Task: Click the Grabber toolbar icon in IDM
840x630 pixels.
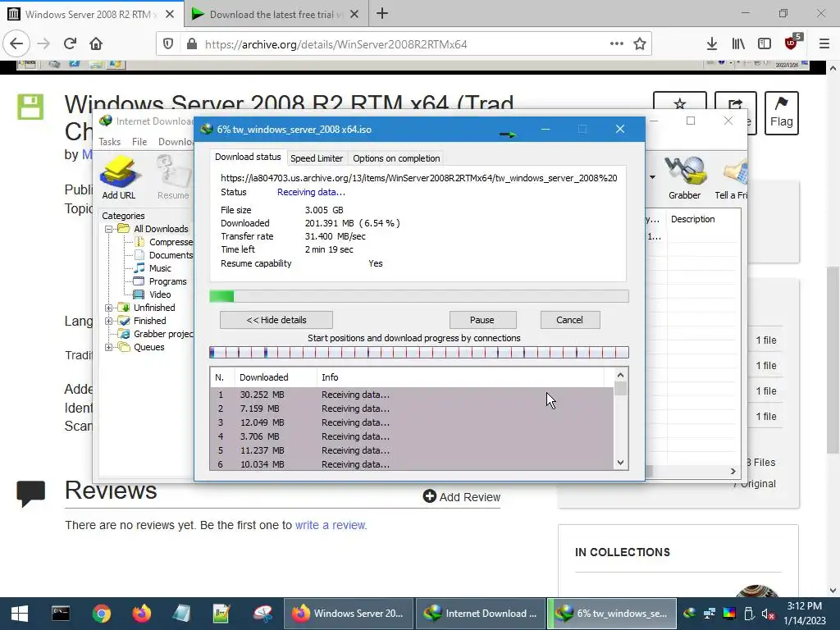Action: pos(684,177)
